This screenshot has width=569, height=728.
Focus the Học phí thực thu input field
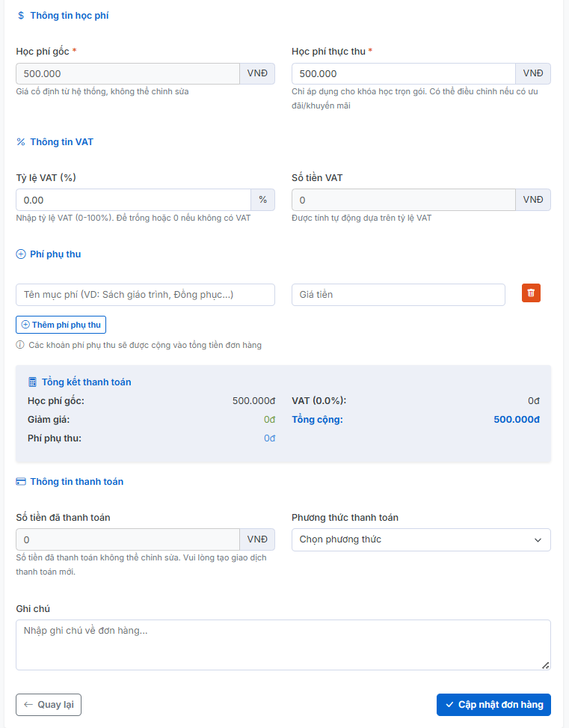tap(403, 74)
